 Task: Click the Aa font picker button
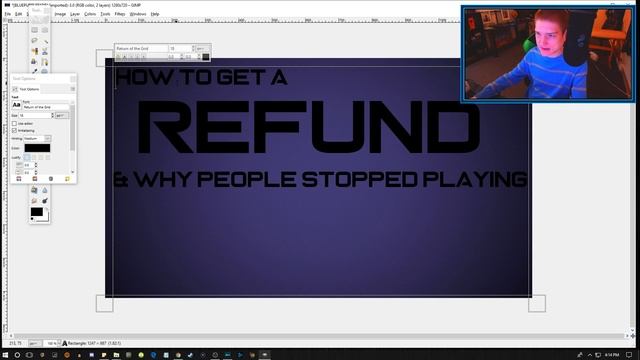pyautogui.click(x=16, y=105)
